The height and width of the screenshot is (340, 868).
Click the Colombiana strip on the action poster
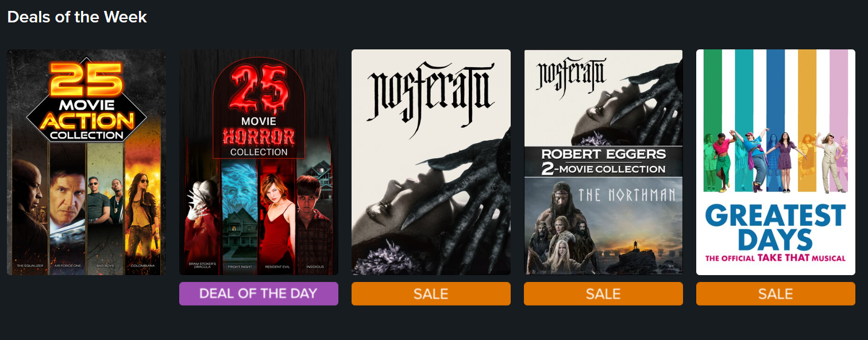[142, 212]
